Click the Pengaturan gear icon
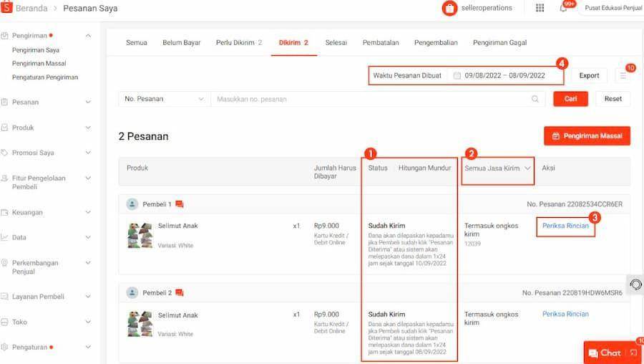Viewport: 644px width, 364px height. coord(4,347)
